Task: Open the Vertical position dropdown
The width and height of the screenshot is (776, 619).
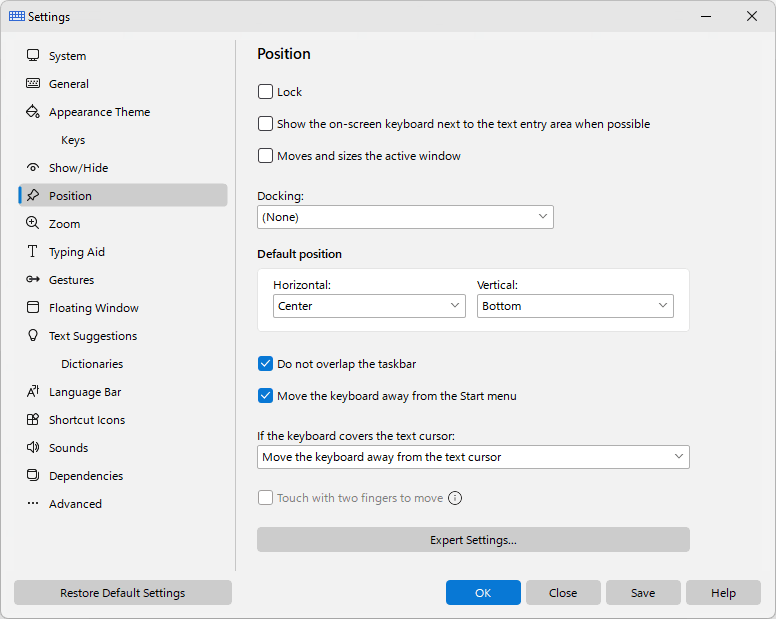Action: (575, 306)
